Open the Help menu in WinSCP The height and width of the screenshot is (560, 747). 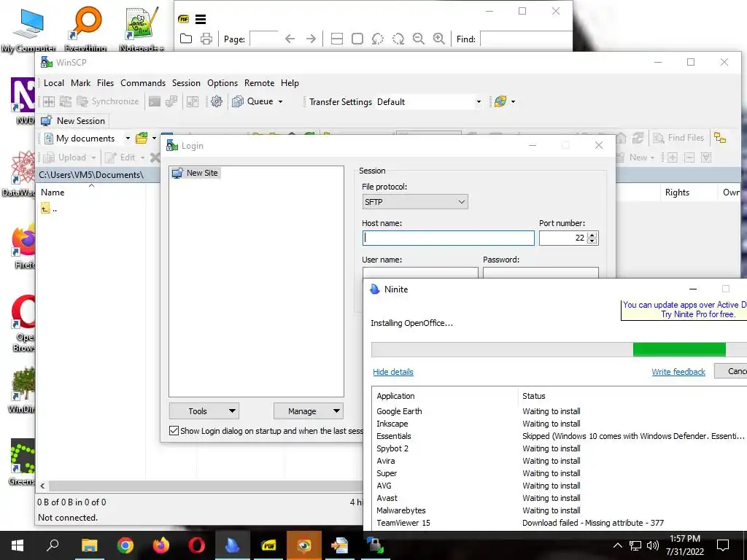290,83
